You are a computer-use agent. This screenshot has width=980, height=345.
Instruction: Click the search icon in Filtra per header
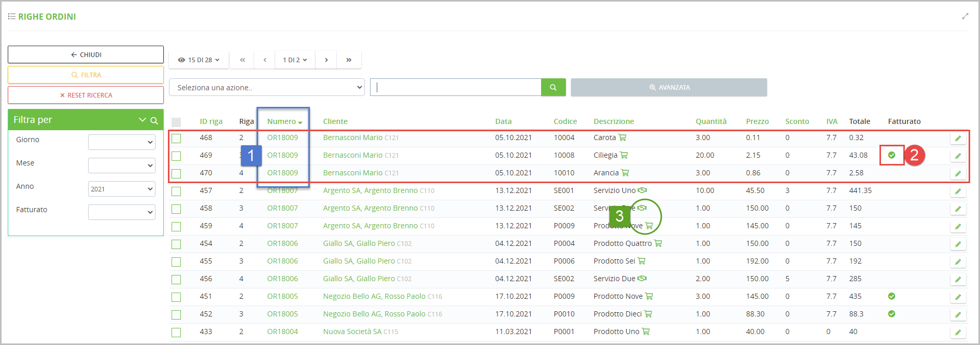point(154,120)
